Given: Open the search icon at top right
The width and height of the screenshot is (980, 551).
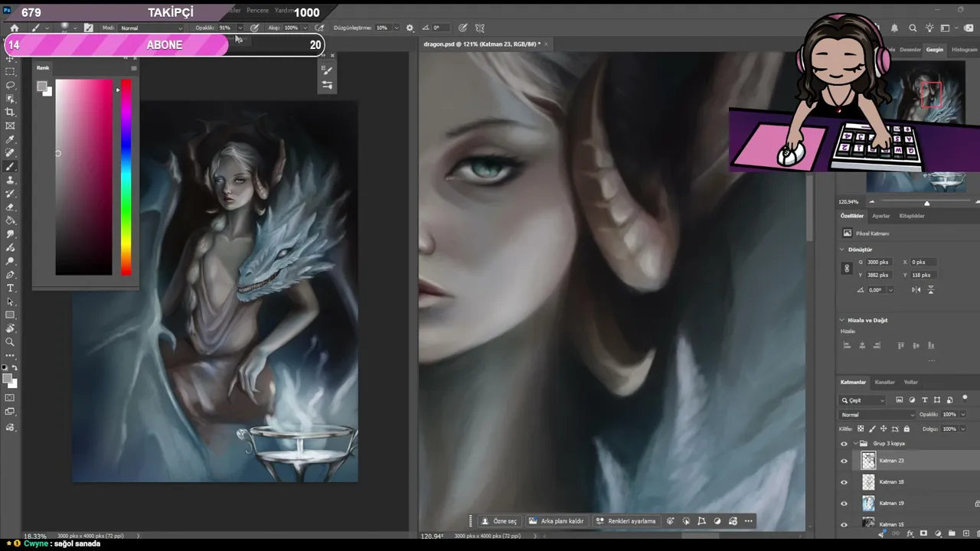Looking at the screenshot, I should coord(913,28).
